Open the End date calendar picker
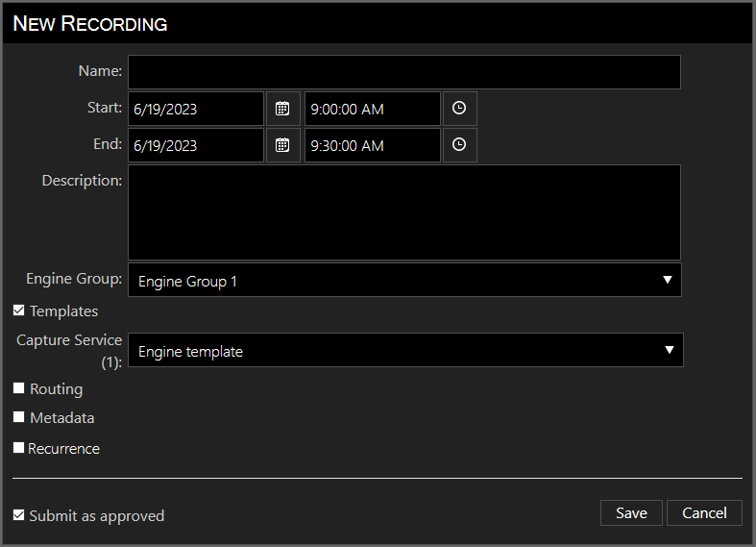This screenshot has width=756, height=547. pos(283,145)
